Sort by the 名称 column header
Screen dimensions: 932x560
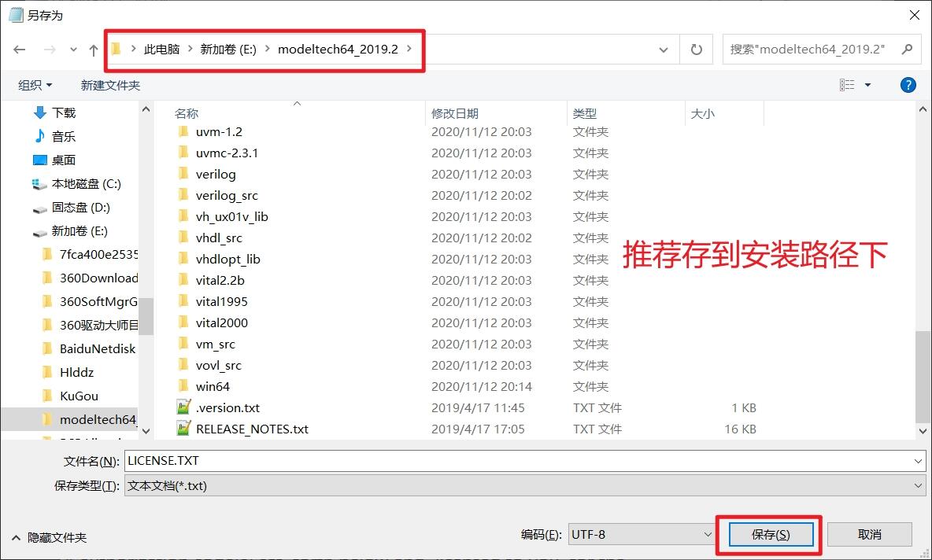187,113
